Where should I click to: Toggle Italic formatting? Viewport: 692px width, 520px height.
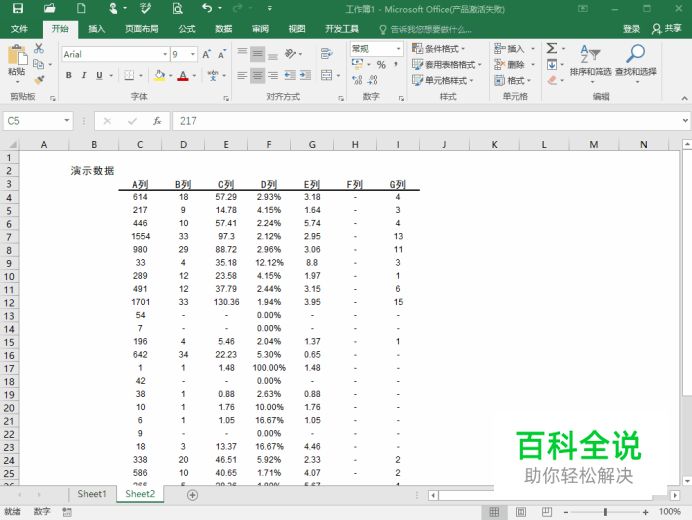tap(84, 75)
